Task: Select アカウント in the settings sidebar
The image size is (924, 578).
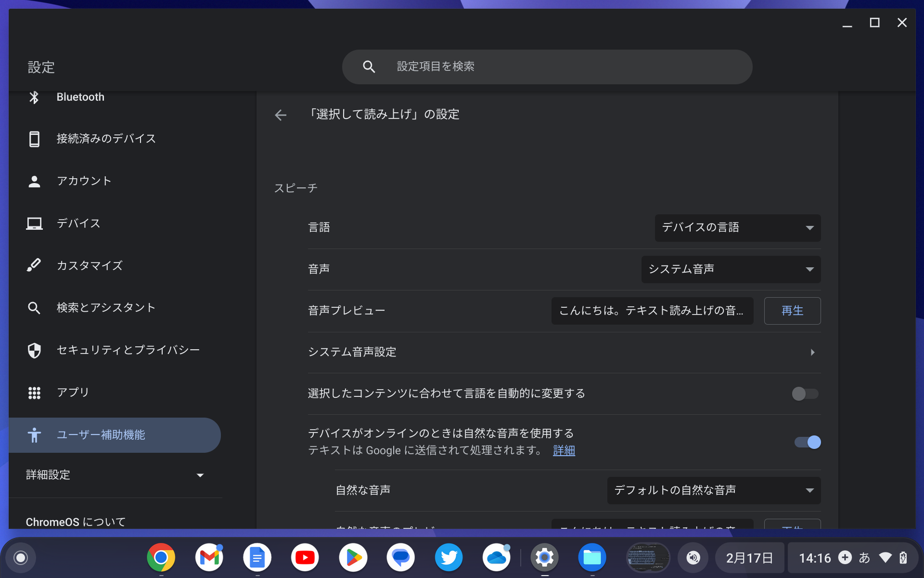Action: click(x=84, y=181)
